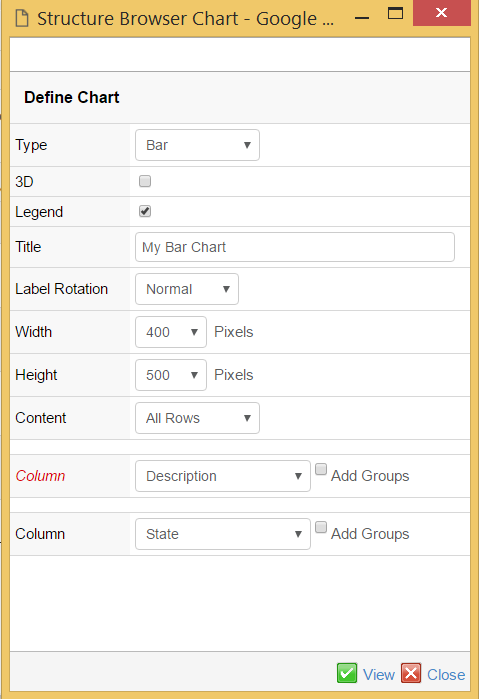Image resolution: width=479 pixels, height=699 pixels.
Task: Open the Width dropdown showing 400
Action: coord(171,332)
